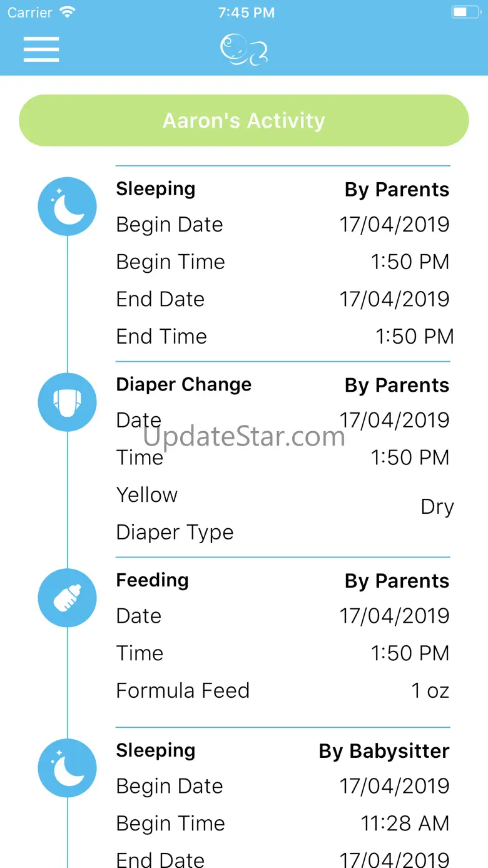Open the Diaper Change entry title
Viewport: 488px width, 868px height.
(x=184, y=384)
